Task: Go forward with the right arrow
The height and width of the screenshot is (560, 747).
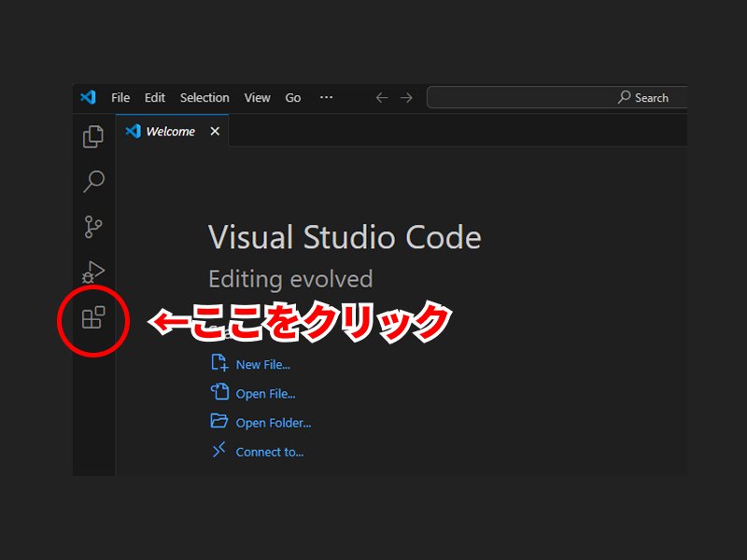Action: 406,98
